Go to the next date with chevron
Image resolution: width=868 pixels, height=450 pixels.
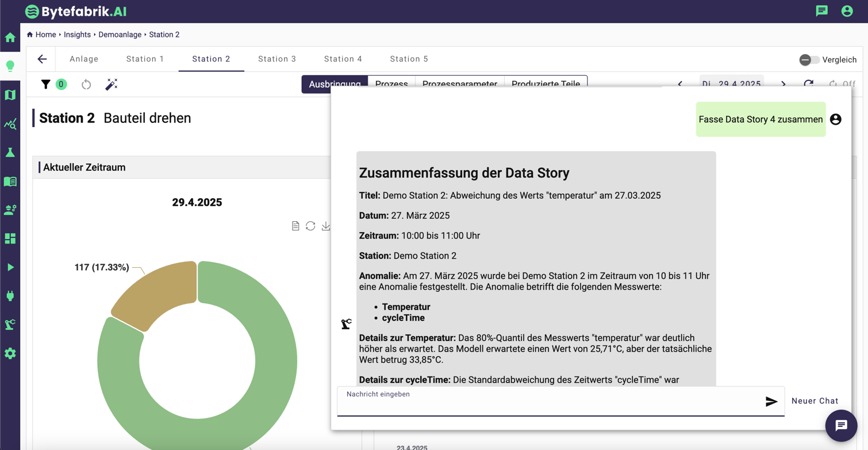click(x=783, y=84)
